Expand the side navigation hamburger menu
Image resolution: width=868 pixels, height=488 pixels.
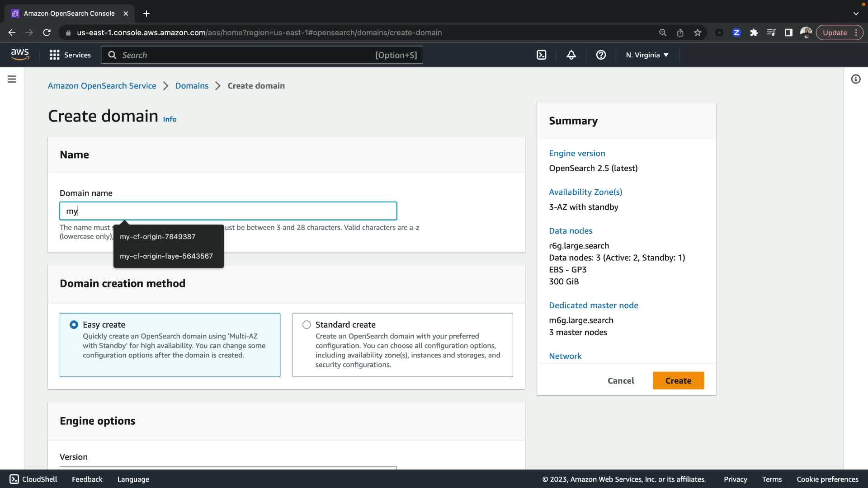(12, 79)
